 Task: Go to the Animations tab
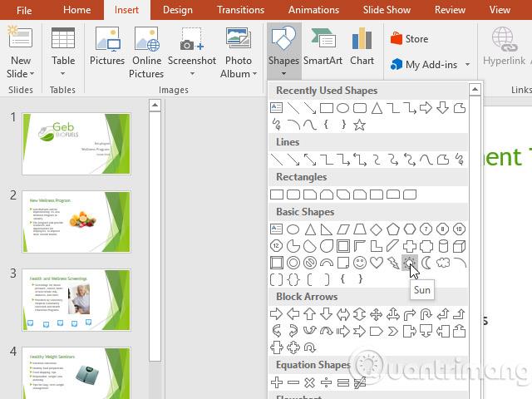tap(313, 10)
